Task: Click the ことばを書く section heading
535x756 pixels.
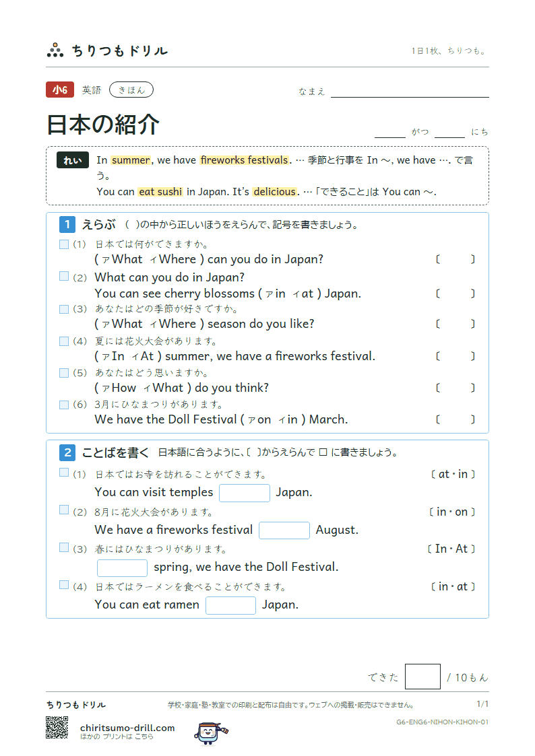Action: (116, 453)
